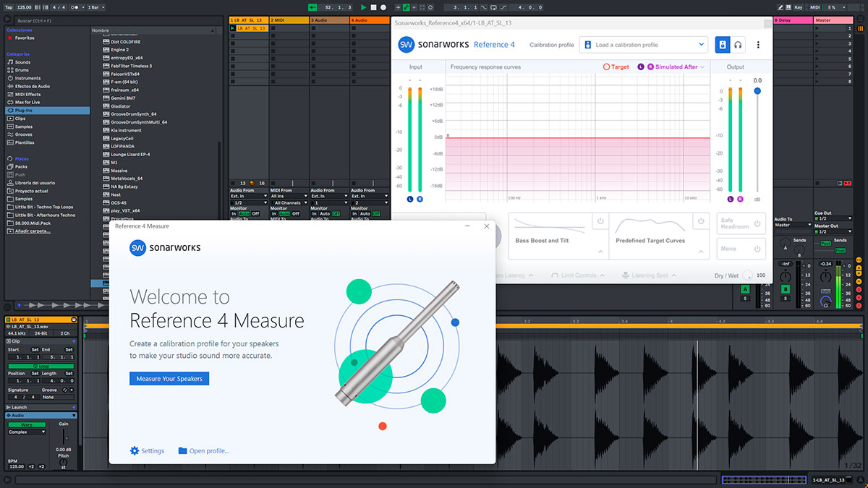This screenshot has height=488, width=868.
Task: Select the 4 Audio track header
Action: pyautogui.click(x=370, y=20)
